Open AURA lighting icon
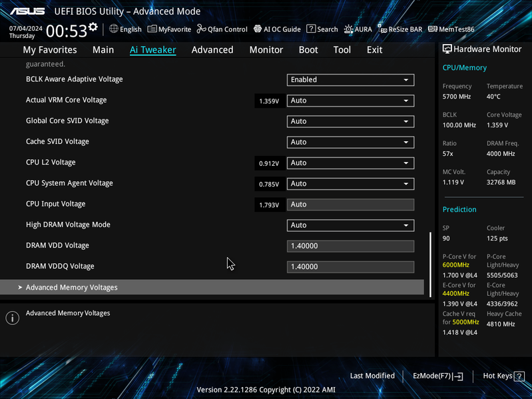The height and width of the screenshot is (399, 532). point(348,29)
